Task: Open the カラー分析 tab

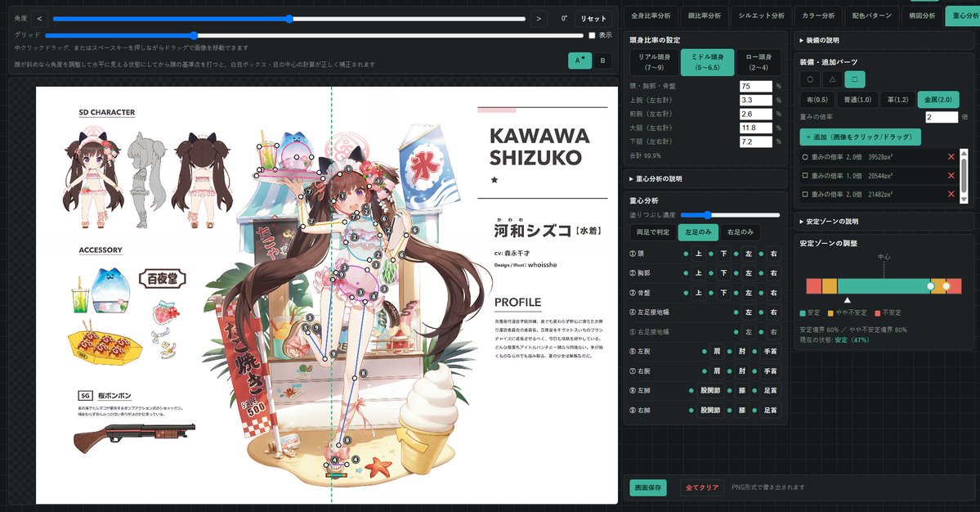Action: point(818,16)
